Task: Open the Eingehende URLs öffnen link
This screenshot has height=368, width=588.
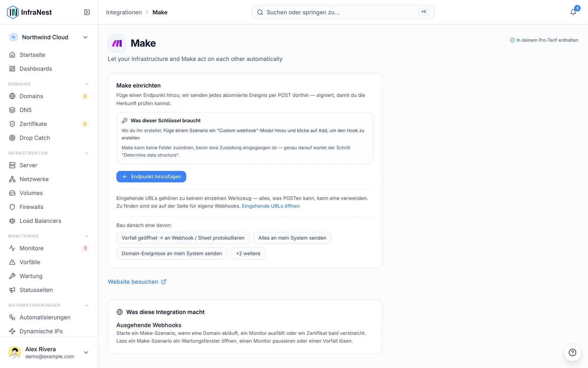Action: tap(271, 206)
